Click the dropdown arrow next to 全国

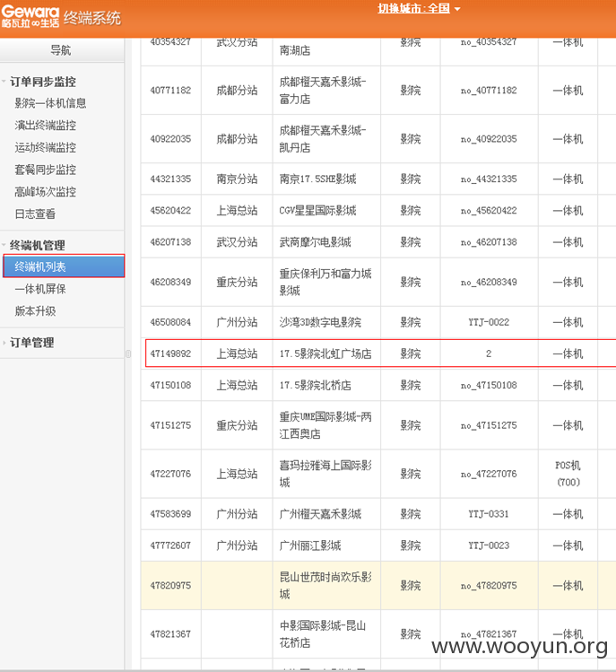pyautogui.click(x=457, y=9)
